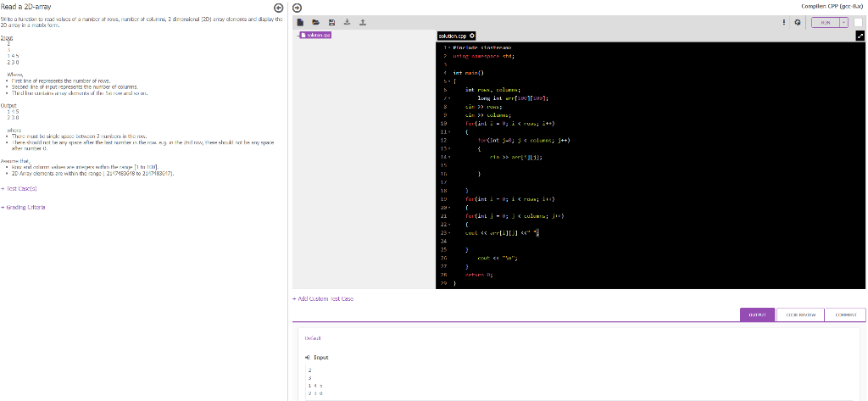Expand the Grading Criteria section
The height and width of the screenshot is (401, 868).
point(23,207)
